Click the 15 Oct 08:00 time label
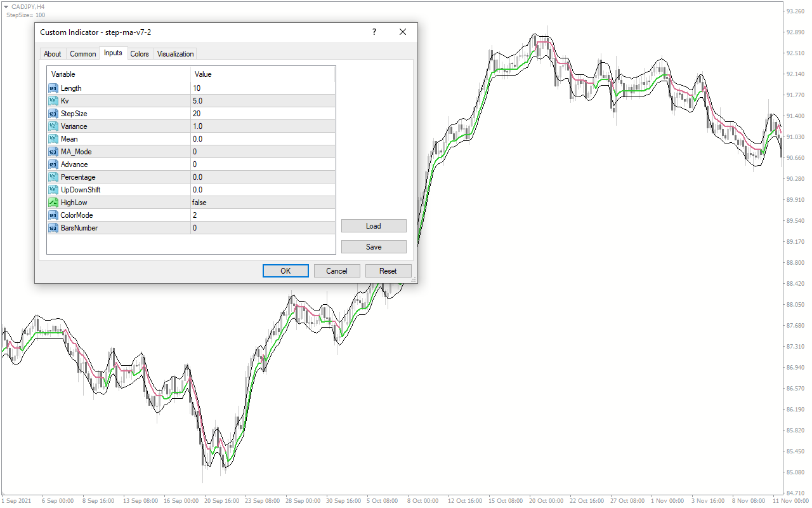The image size is (812, 508). point(505,501)
